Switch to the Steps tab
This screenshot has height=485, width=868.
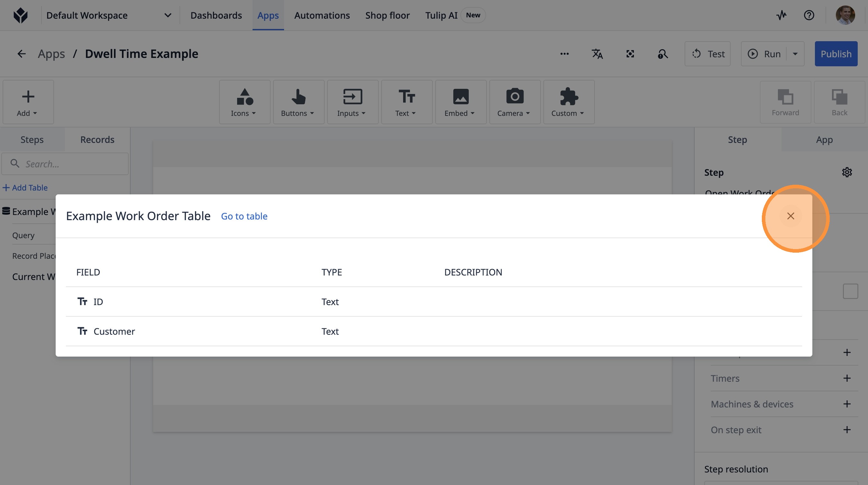coord(32,140)
